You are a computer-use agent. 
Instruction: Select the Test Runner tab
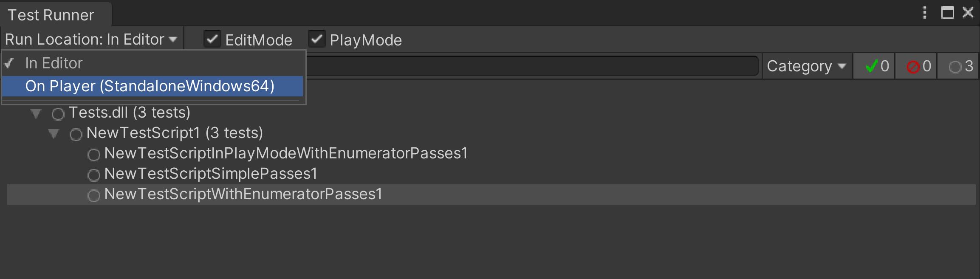coord(51,15)
